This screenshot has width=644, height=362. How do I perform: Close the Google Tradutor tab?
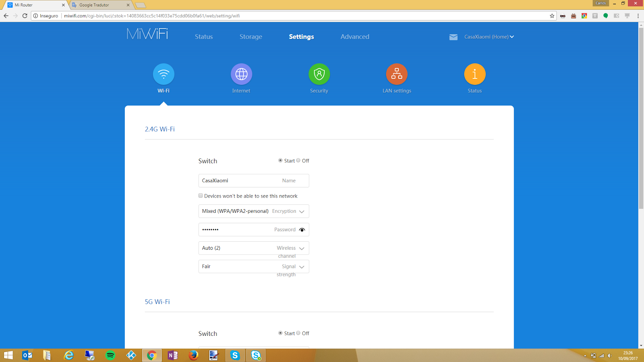[x=128, y=5]
